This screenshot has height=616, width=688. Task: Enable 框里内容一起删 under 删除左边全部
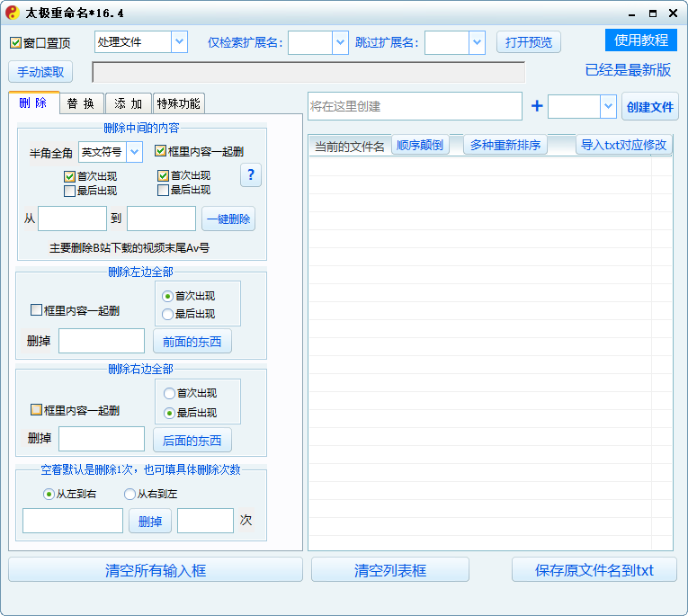(x=37, y=310)
